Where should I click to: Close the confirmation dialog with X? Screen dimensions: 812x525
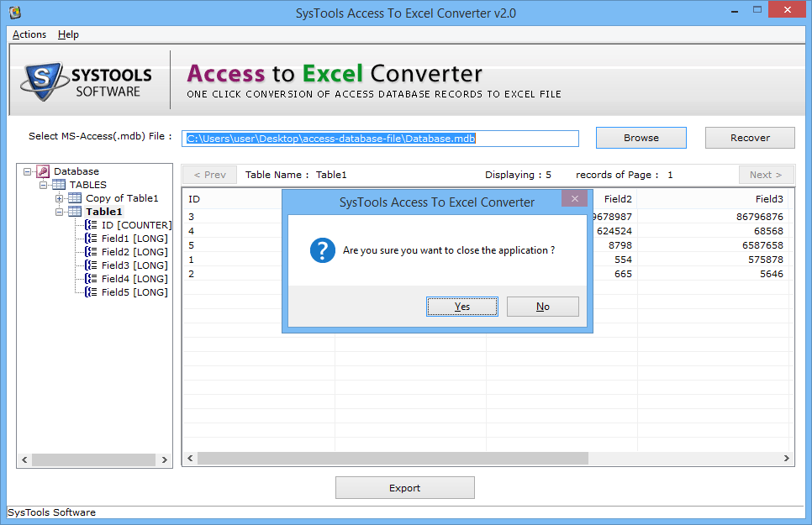point(574,198)
